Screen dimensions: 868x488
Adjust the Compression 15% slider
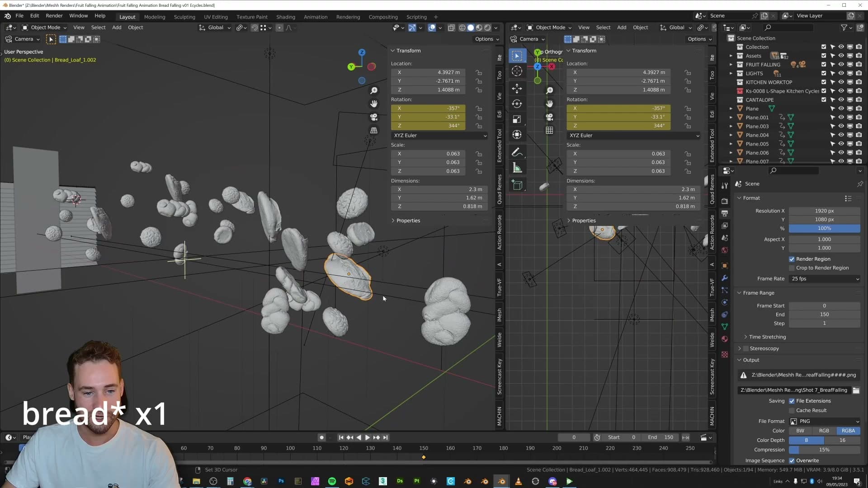click(825, 450)
